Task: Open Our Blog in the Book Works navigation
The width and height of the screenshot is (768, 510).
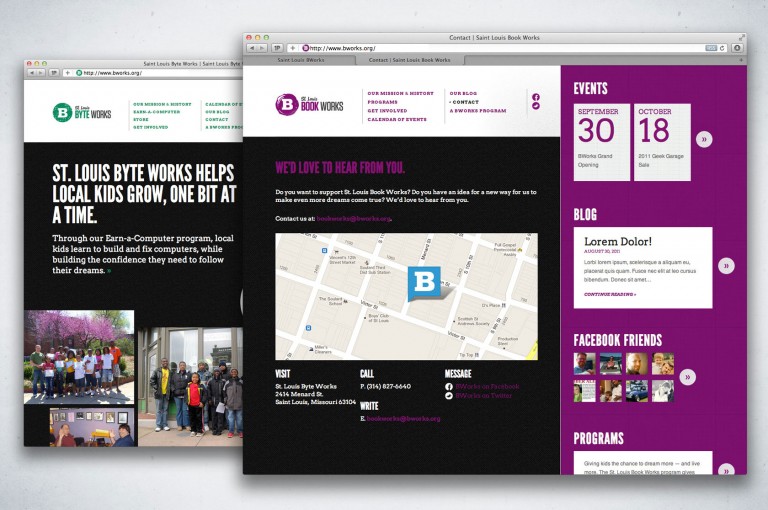Action: [x=463, y=93]
